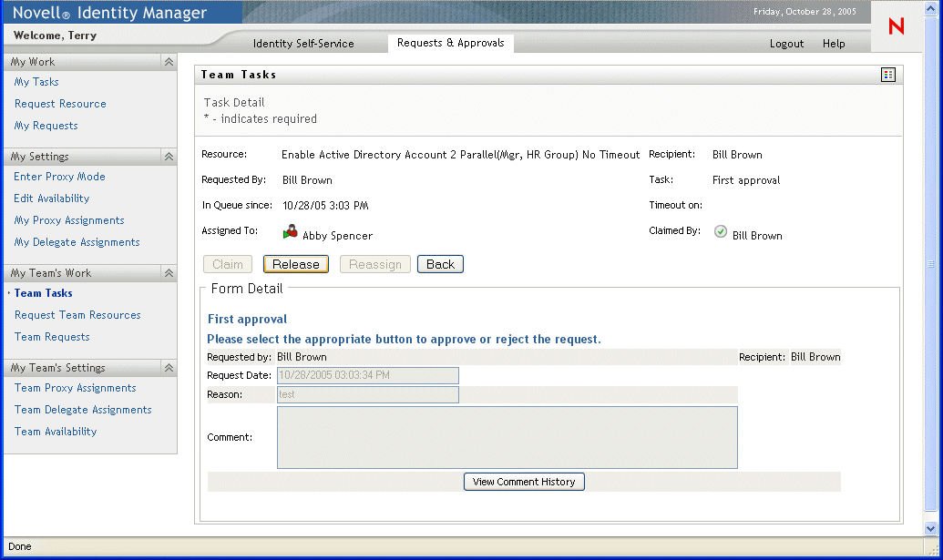This screenshot has height=560, width=943.
Task: Collapse the My Work section
Action: click(x=169, y=62)
